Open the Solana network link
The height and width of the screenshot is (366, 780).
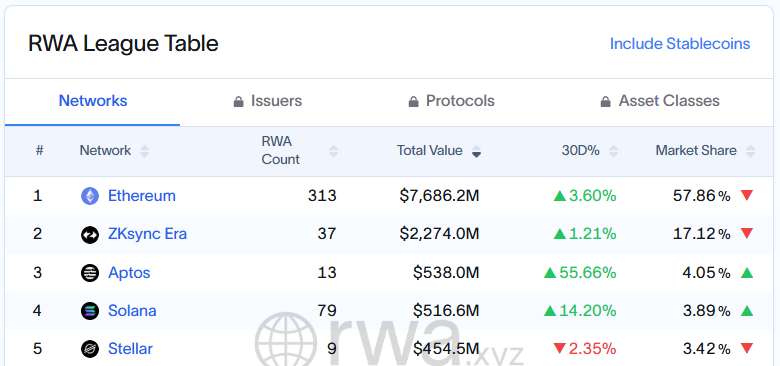point(132,311)
